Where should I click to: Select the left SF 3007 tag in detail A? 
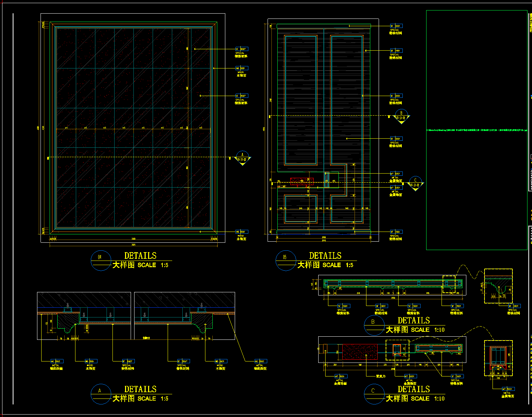[x=128, y=361]
